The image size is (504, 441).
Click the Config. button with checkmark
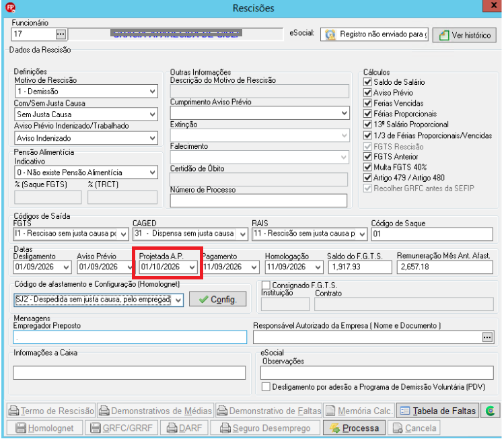tap(218, 300)
